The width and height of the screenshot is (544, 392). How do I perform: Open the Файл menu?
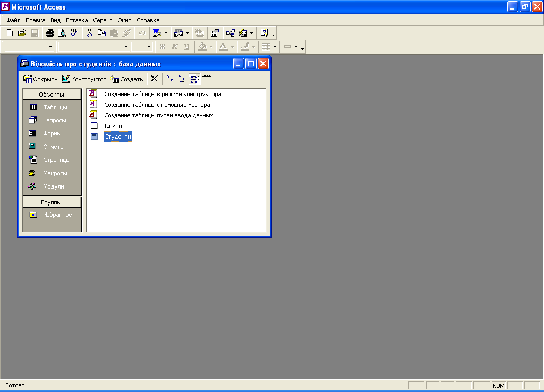[x=13, y=20]
